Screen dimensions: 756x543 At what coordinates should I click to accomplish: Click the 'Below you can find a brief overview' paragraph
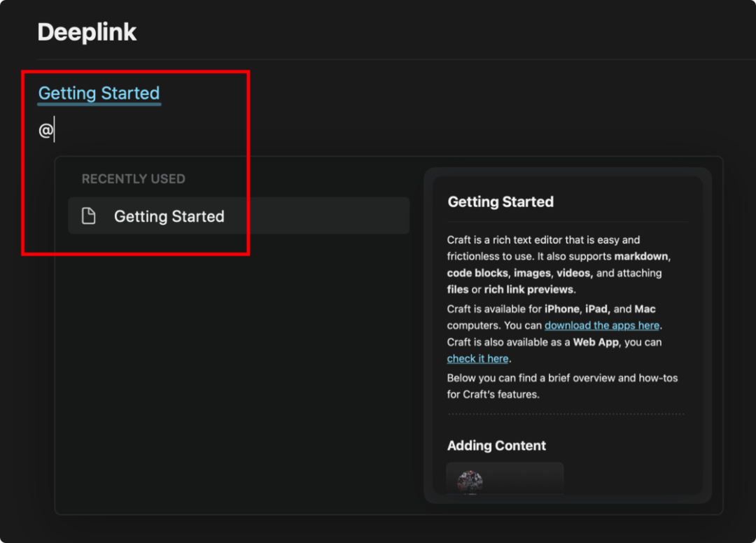point(562,386)
